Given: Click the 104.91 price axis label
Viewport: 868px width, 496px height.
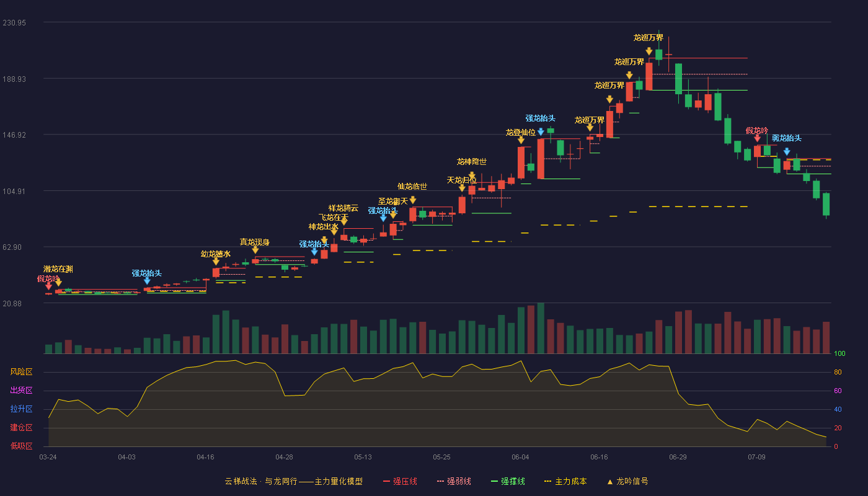Looking at the screenshot, I should pyautogui.click(x=14, y=191).
